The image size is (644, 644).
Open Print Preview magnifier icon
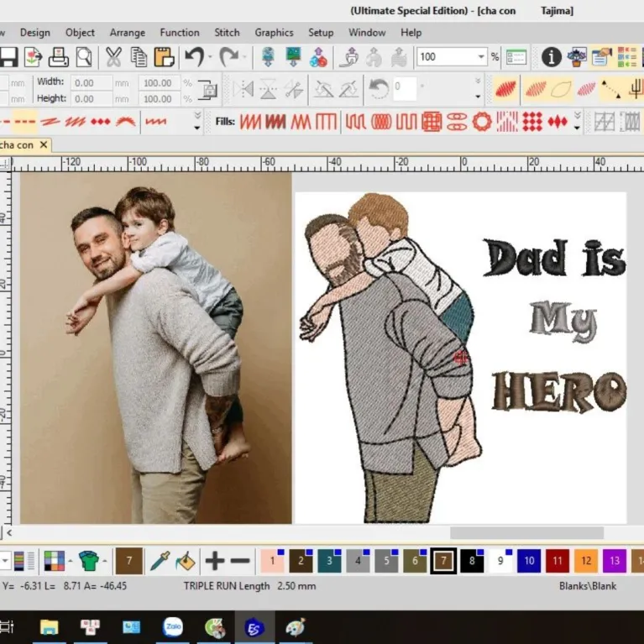coord(84,57)
